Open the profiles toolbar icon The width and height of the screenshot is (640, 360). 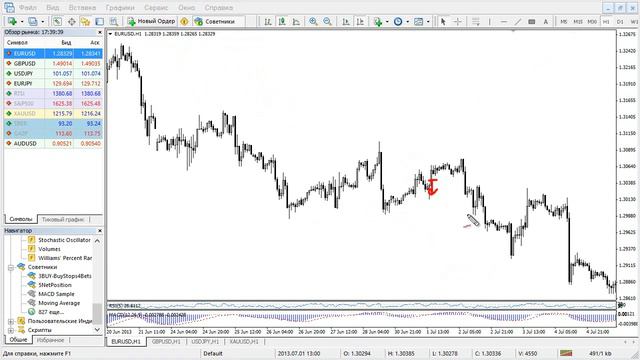click(x=33, y=22)
